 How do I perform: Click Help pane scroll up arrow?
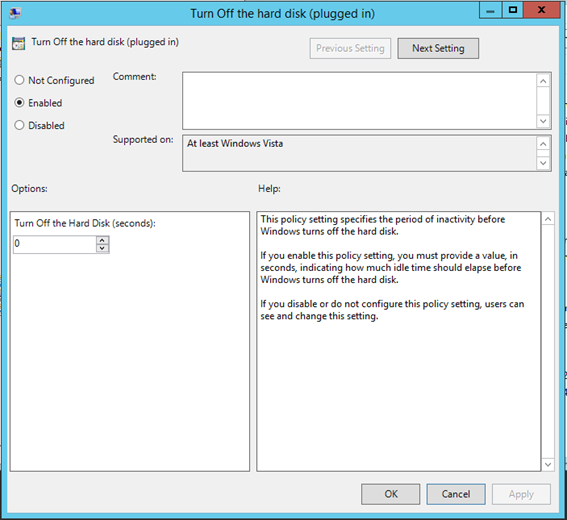tap(548, 219)
